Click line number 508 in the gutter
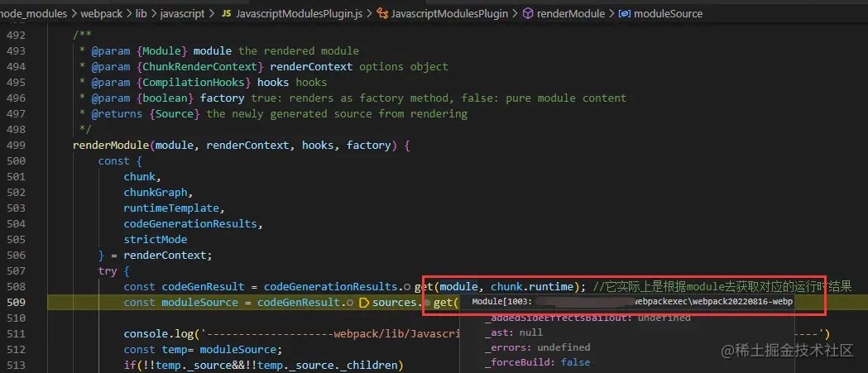Viewport: 868px width, 373px height. pos(16,287)
